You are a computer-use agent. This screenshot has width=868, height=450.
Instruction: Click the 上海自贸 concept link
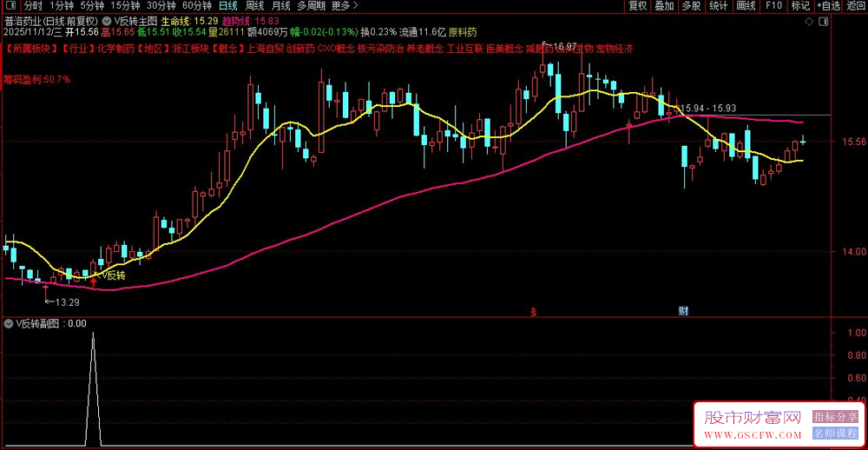coord(266,49)
